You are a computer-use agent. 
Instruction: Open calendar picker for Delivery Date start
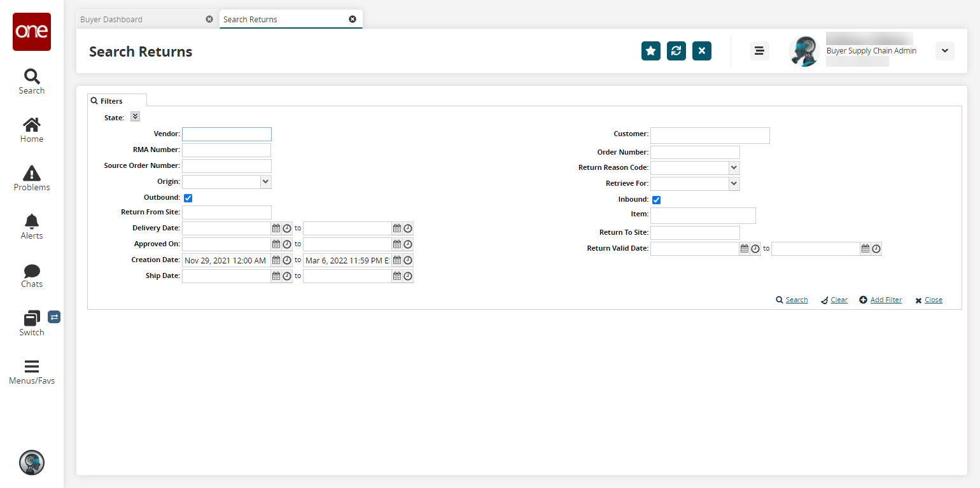(x=276, y=228)
